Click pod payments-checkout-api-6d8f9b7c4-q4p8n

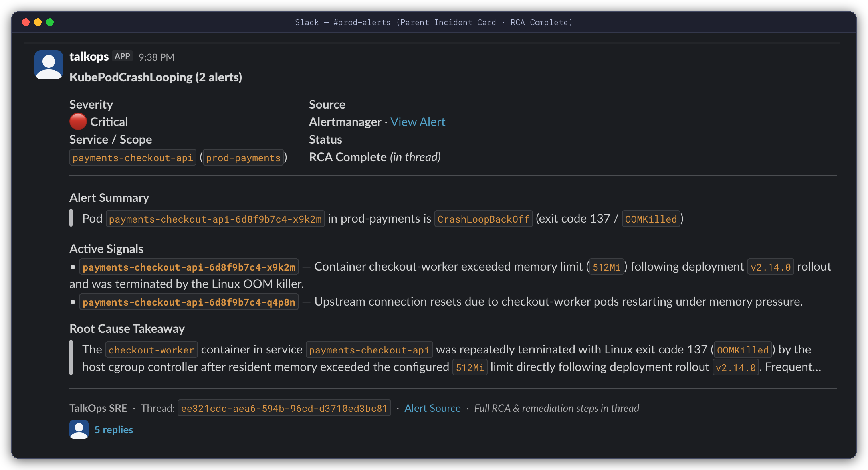click(x=189, y=302)
